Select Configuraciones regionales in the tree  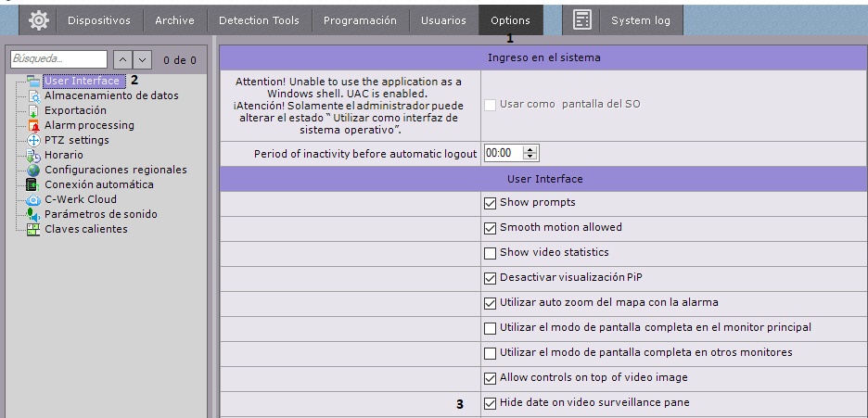pyautogui.click(x=115, y=170)
